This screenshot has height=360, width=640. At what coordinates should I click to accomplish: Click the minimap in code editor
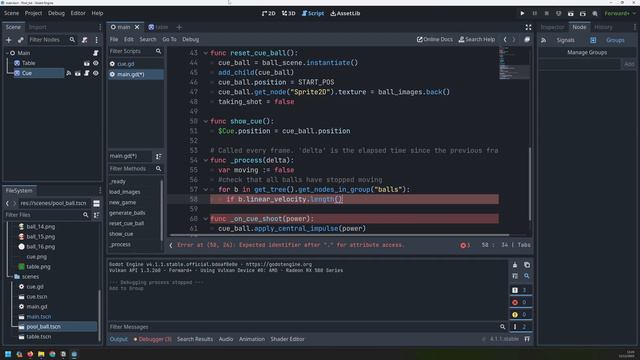tap(514, 63)
